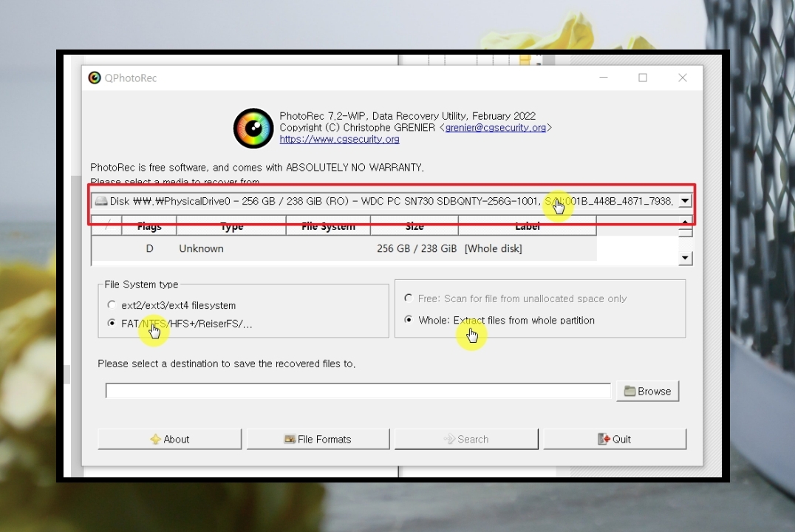Open https://www.cgsecurity.org website link
This screenshot has width=795, height=532.
(x=339, y=139)
